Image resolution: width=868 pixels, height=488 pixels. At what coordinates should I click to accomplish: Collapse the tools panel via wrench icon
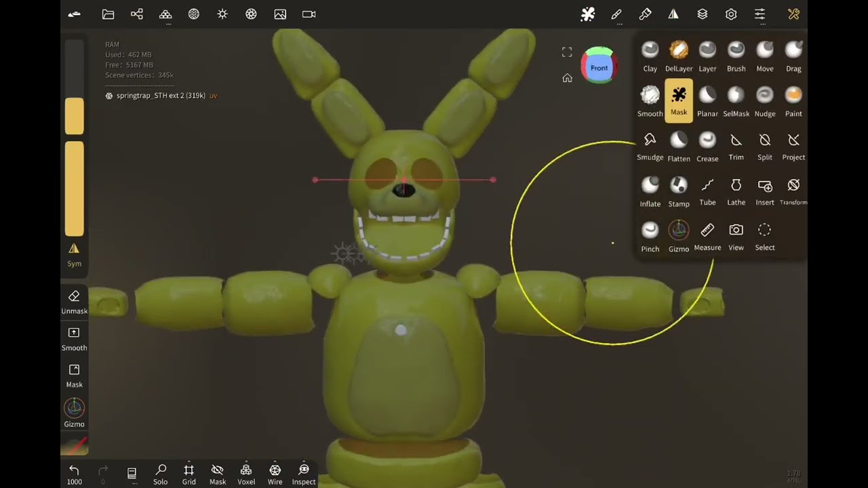click(x=793, y=14)
